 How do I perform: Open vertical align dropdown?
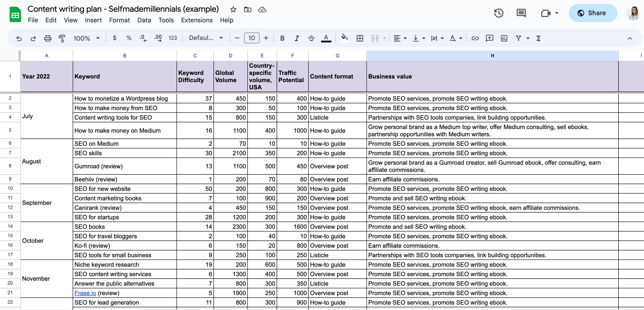pos(419,38)
